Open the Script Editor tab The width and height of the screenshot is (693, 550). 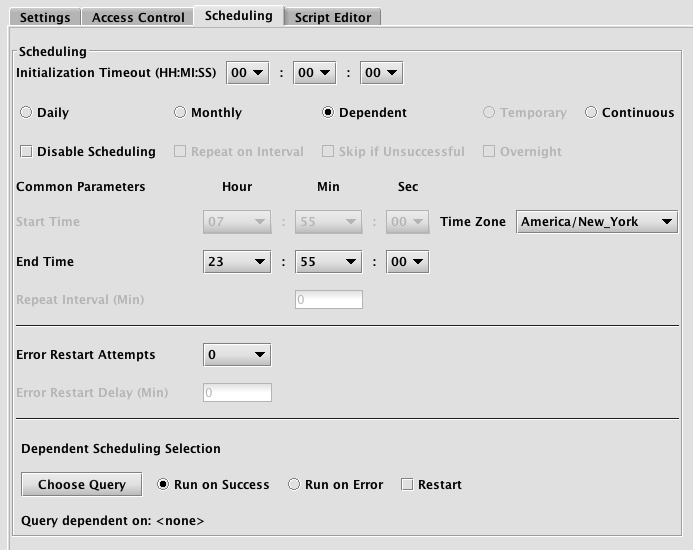[x=333, y=17]
